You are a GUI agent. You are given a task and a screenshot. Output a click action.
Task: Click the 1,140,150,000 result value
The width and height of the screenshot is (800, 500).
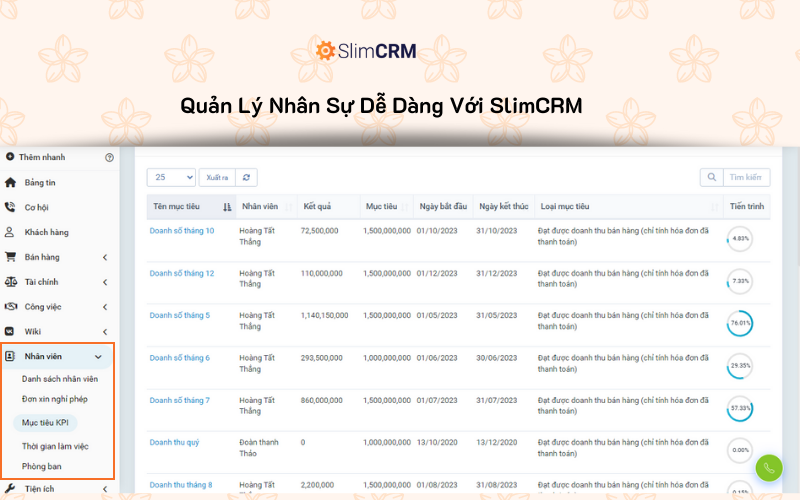(324, 315)
